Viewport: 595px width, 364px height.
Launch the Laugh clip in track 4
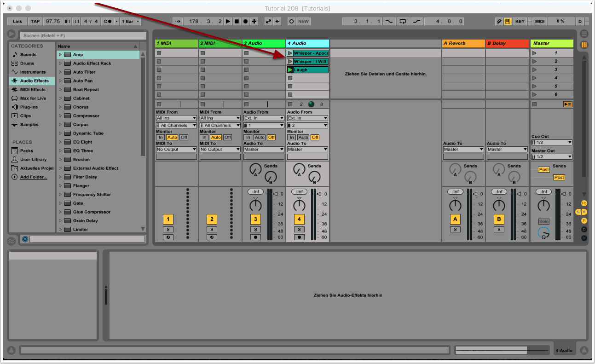[x=290, y=70]
